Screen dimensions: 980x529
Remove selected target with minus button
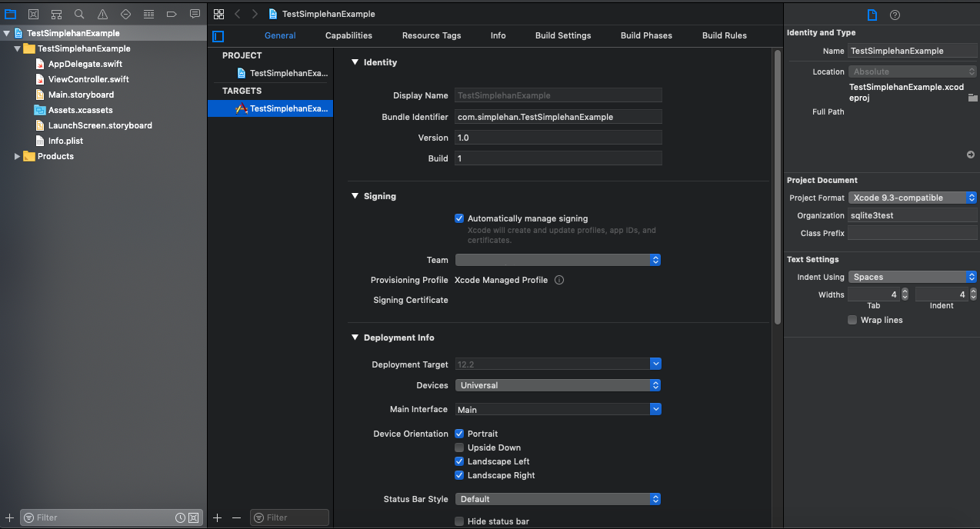[x=236, y=517]
